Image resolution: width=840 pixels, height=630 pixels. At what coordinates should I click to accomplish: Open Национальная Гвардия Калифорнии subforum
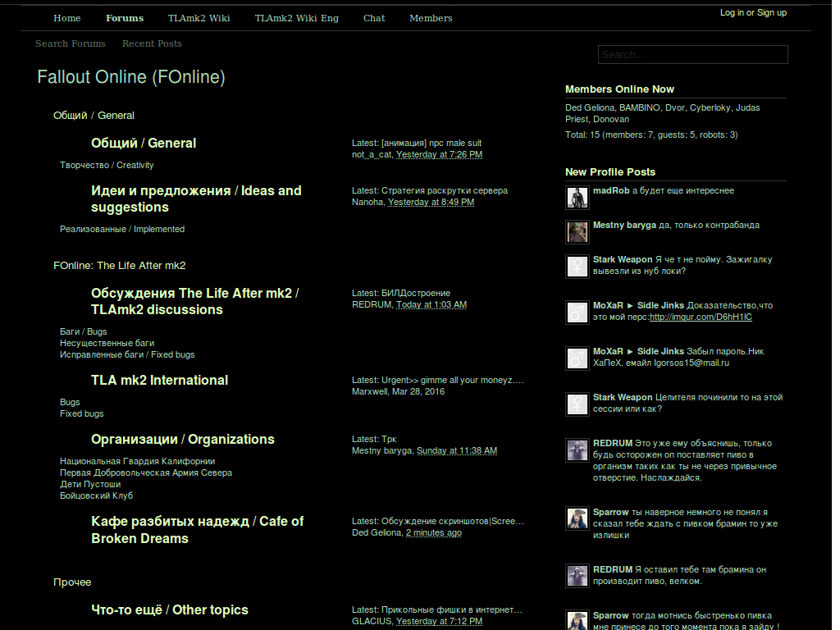click(137, 461)
